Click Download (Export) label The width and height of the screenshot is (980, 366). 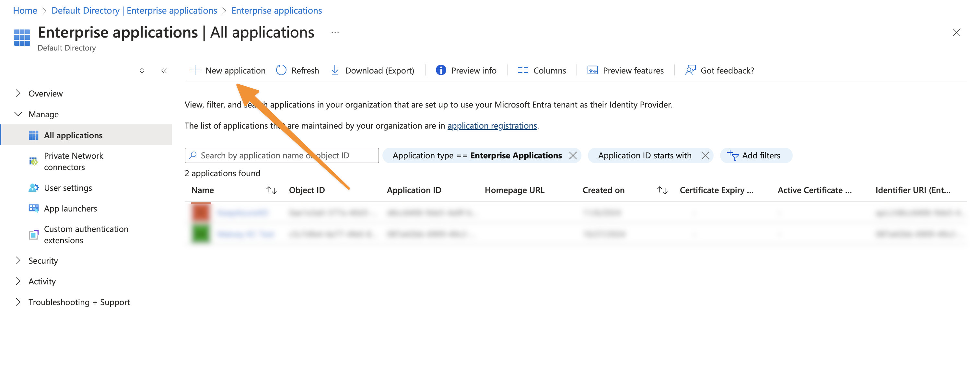coord(379,70)
